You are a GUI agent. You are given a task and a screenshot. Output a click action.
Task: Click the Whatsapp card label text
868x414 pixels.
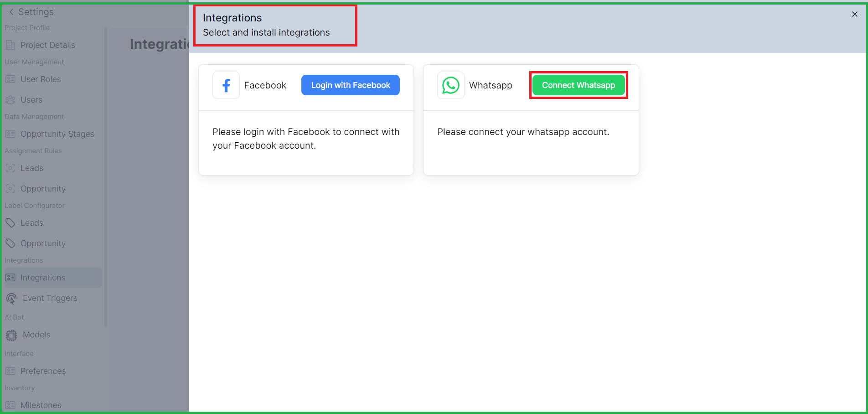[491, 85]
